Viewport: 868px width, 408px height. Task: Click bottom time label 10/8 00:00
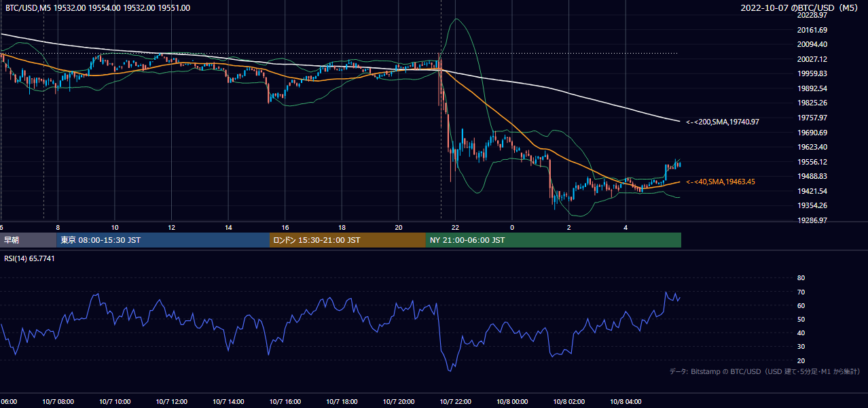512,402
